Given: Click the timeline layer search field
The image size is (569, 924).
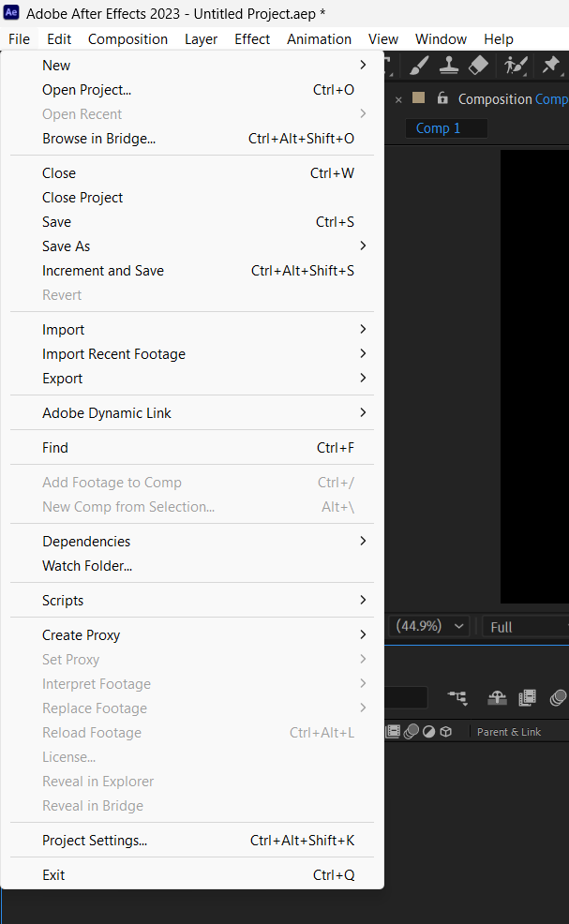Looking at the screenshot, I should (406, 698).
